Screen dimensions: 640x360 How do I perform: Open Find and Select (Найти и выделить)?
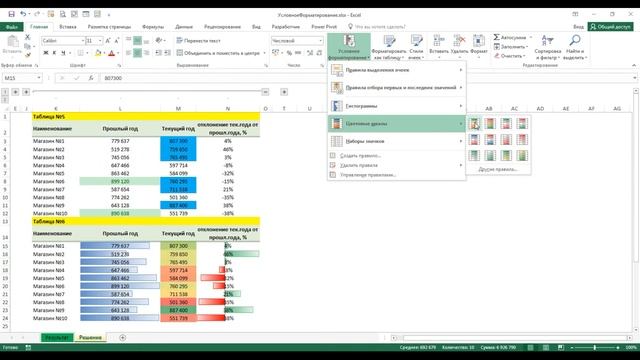(x=575, y=47)
